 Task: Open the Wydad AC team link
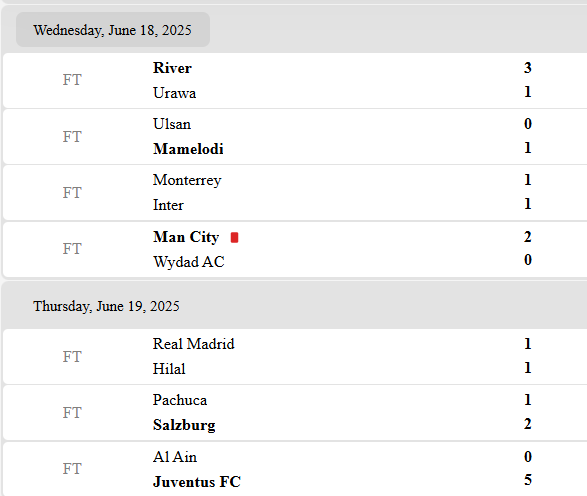[189, 262]
